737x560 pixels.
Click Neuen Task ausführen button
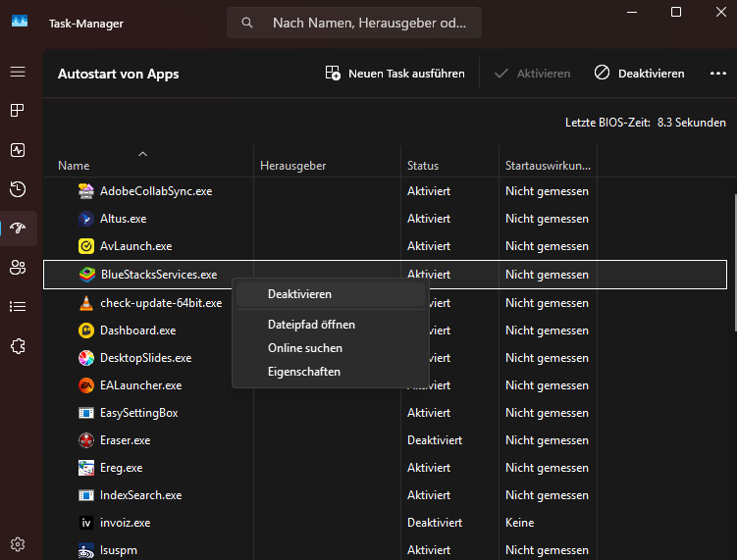pyautogui.click(x=395, y=74)
